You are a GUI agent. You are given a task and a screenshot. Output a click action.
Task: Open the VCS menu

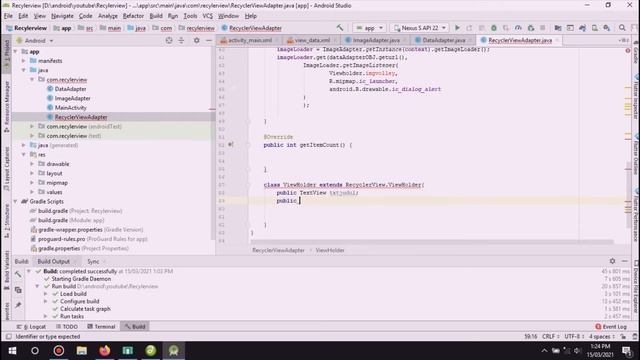pos(208,16)
